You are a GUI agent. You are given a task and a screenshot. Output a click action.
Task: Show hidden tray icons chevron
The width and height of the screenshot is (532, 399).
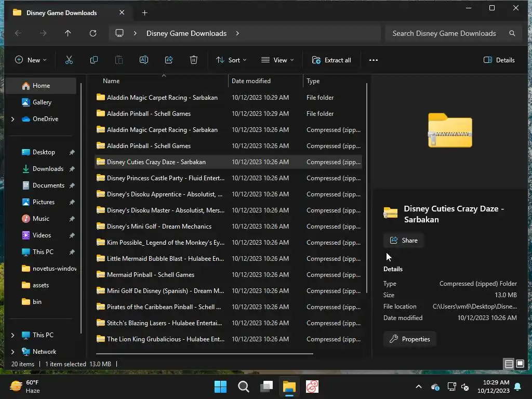419,387
